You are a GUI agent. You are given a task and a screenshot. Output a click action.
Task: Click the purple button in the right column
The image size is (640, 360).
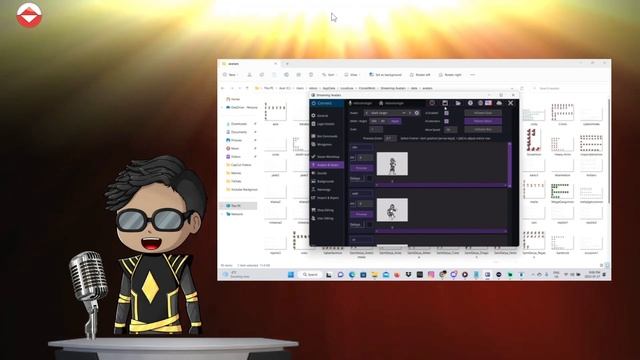[483, 121]
